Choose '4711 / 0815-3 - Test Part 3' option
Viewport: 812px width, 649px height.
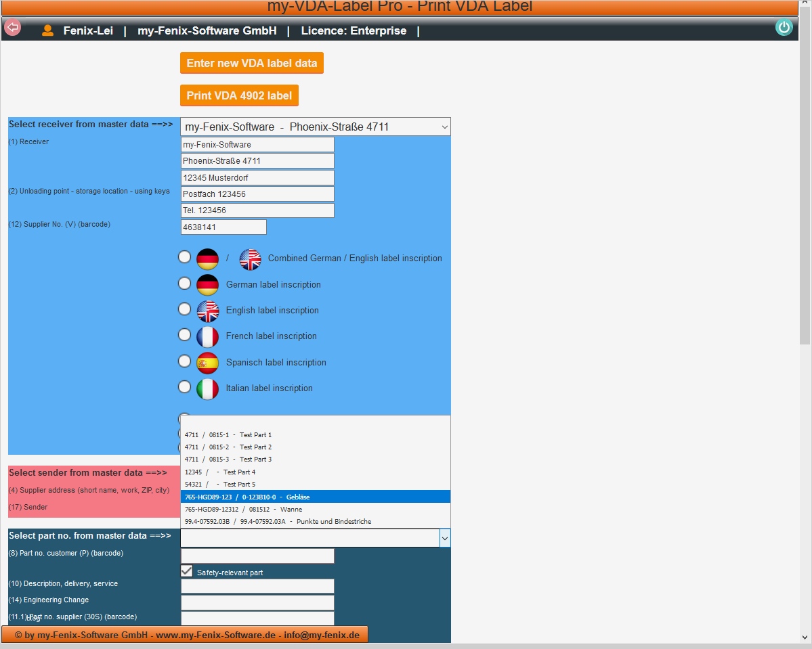click(316, 460)
